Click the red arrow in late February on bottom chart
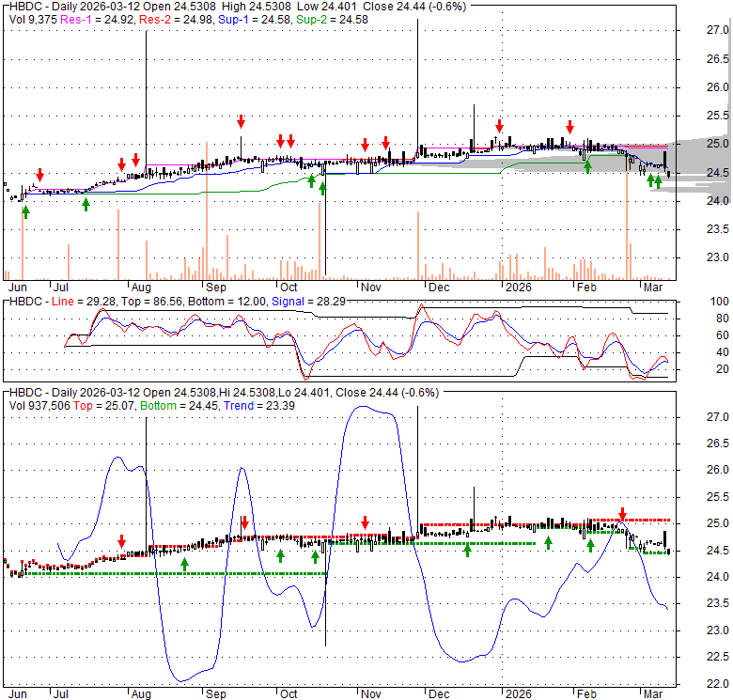The width and height of the screenshot is (733, 700). [621, 513]
